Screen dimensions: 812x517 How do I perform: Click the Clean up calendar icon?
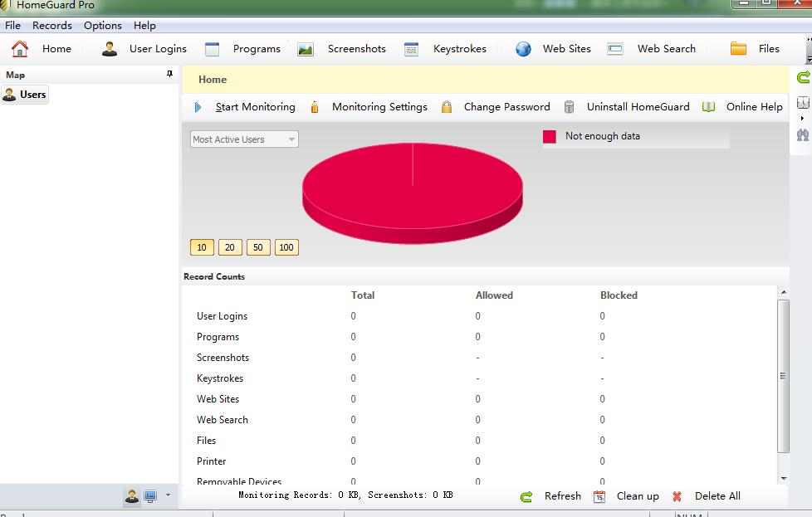(599, 497)
